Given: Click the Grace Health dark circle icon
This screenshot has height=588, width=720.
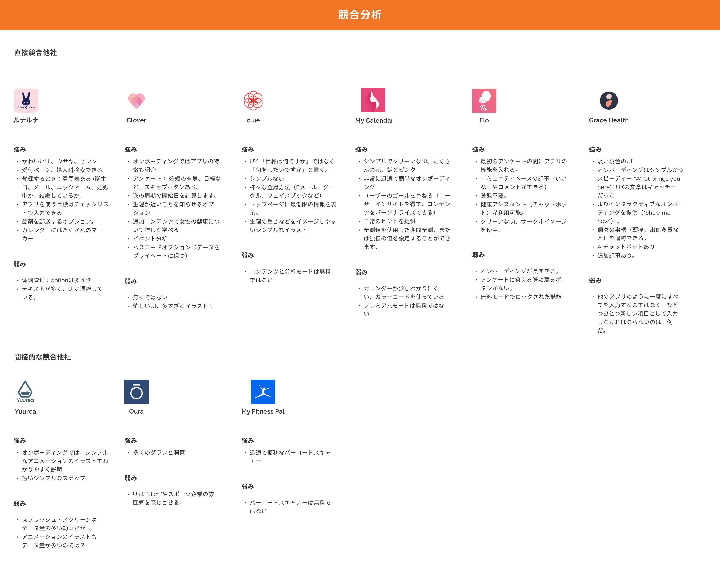Looking at the screenshot, I should tap(608, 101).
